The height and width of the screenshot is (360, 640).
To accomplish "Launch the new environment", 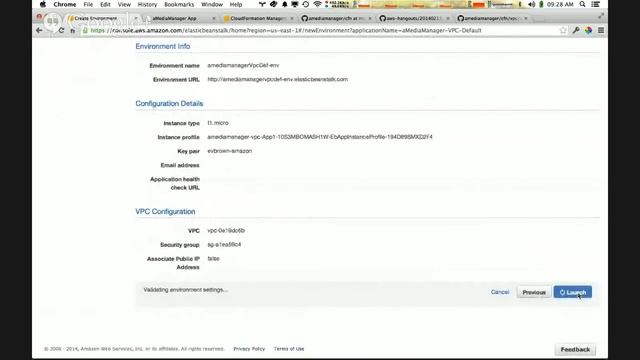I will coord(573,292).
